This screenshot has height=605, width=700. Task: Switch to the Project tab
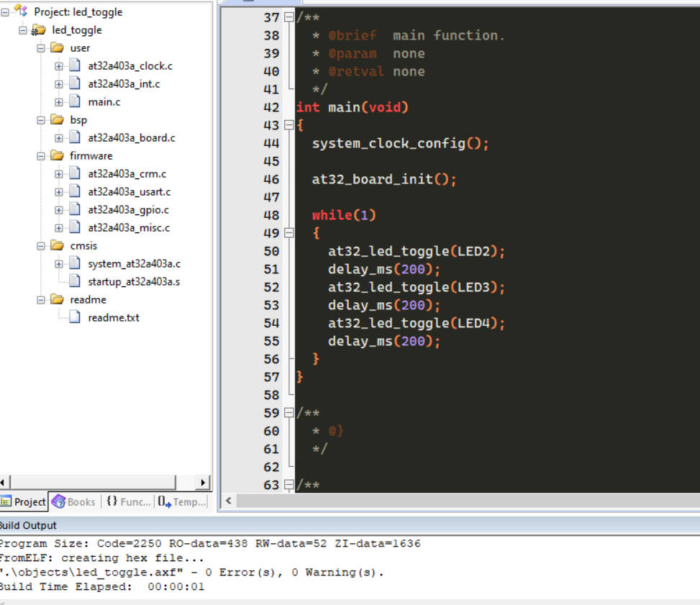tap(23, 502)
